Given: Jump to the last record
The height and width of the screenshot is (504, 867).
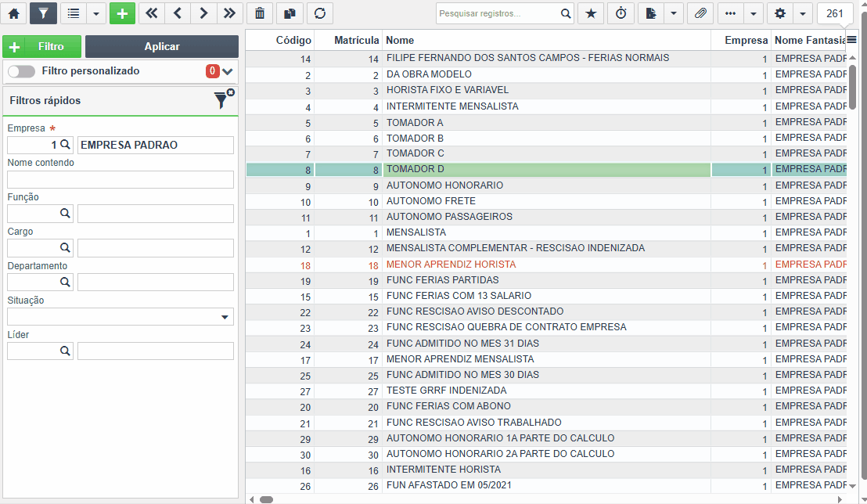Looking at the screenshot, I should (x=229, y=13).
